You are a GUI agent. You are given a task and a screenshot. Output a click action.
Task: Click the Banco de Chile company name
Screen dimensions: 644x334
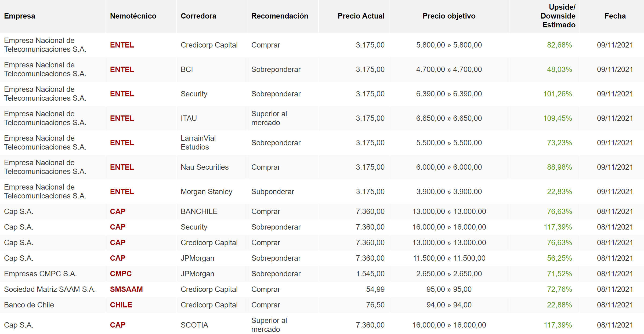point(29,305)
